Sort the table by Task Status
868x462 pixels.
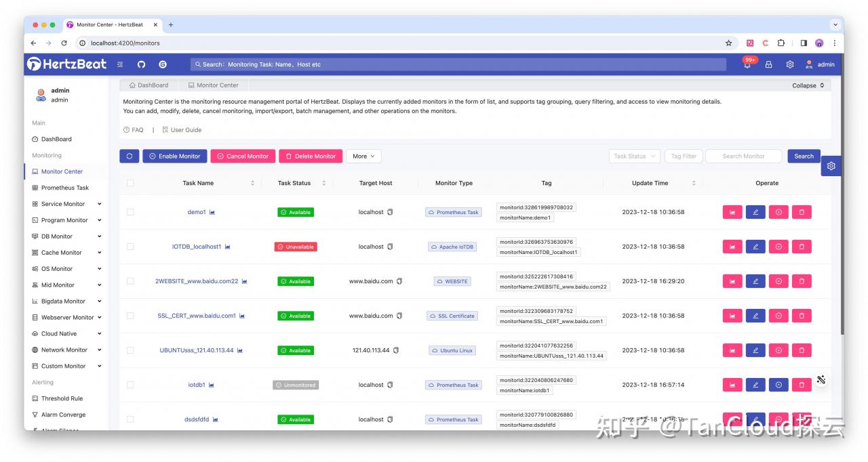point(323,183)
